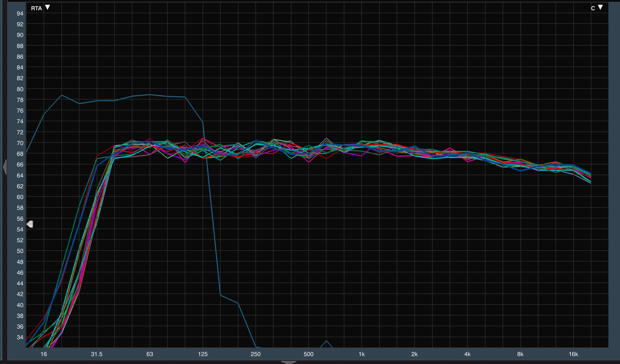Image resolution: width=620 pixels, height=364 pixels.
Task: Click the 70 dB axis label
Action: [20, 143]
